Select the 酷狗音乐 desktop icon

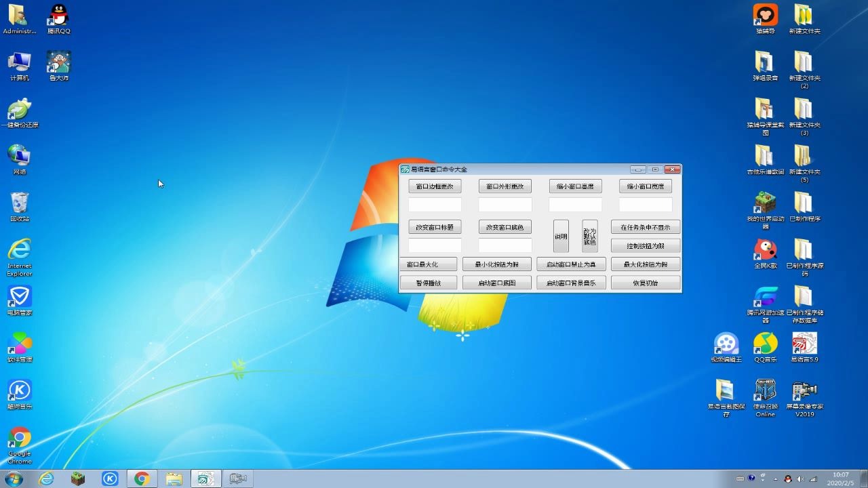(19, 394)
